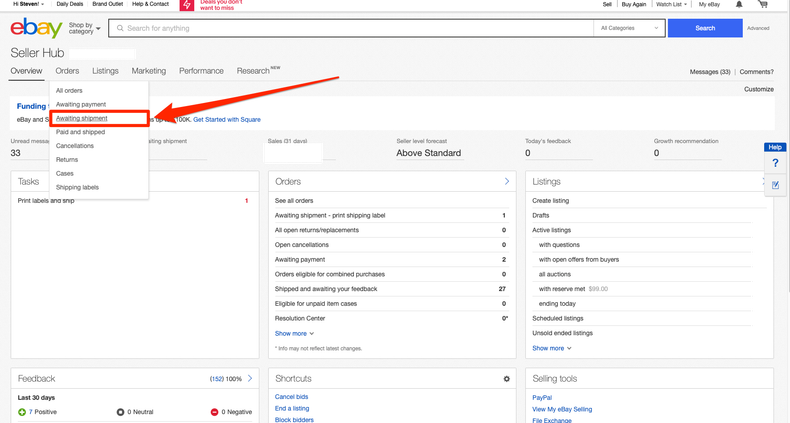Click the red deals lightning icon

186,5
